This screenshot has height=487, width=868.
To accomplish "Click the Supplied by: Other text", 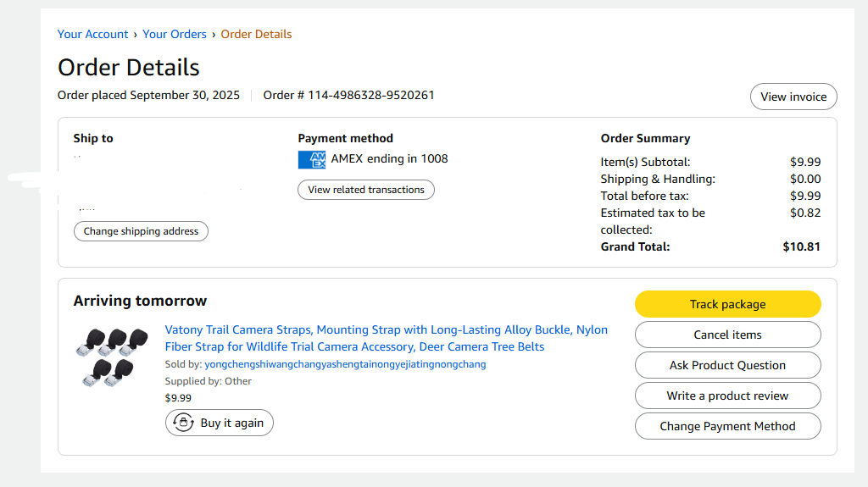I will click(x=209, y=381).
